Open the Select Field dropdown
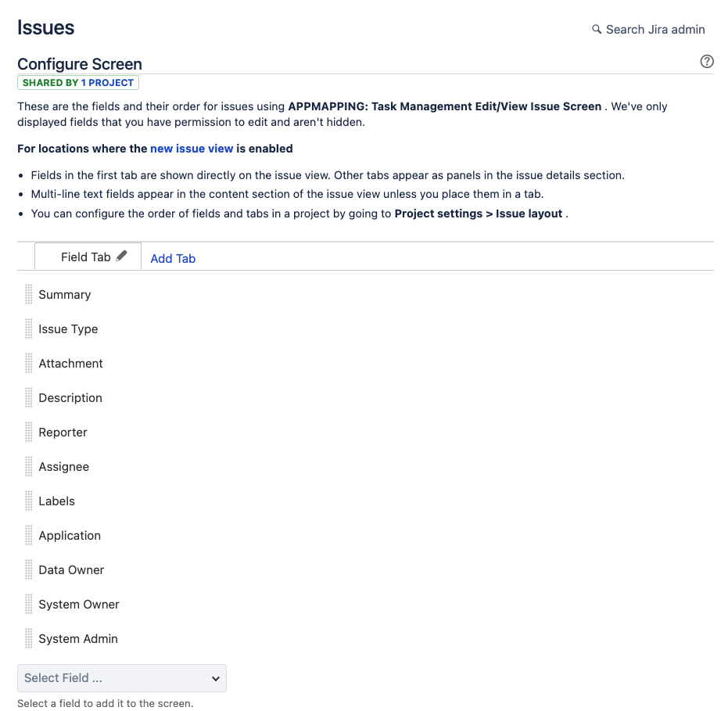This screenshot has width=728, height=711. (121, 678)
